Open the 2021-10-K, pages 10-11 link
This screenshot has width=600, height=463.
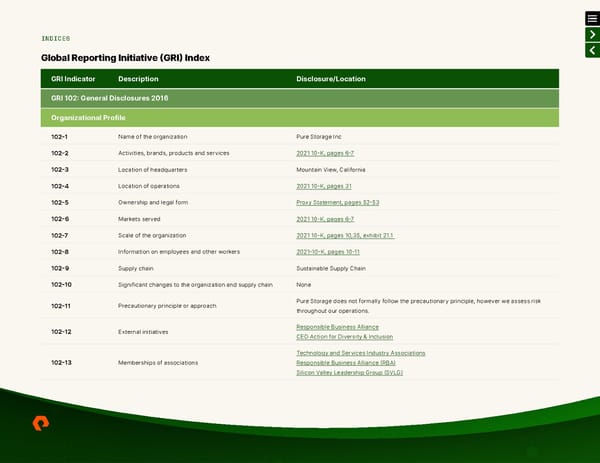(x=328, y=252)
